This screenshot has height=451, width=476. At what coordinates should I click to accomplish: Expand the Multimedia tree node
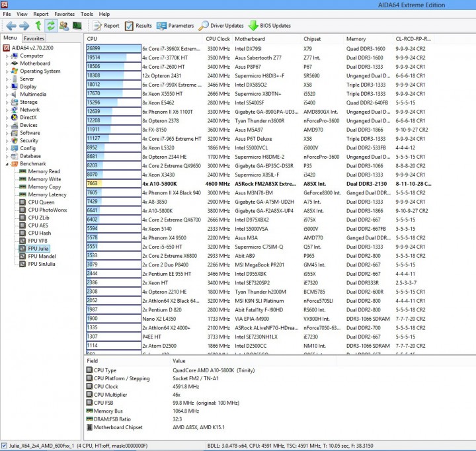(x=7, y=95)
